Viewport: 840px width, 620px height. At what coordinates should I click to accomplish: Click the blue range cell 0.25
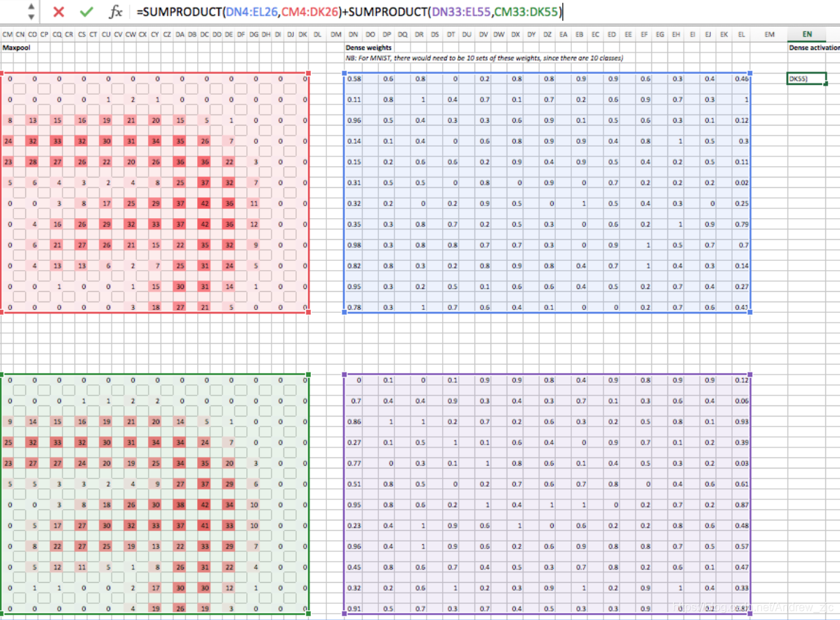pyautogui.click(x=742, y=203)
